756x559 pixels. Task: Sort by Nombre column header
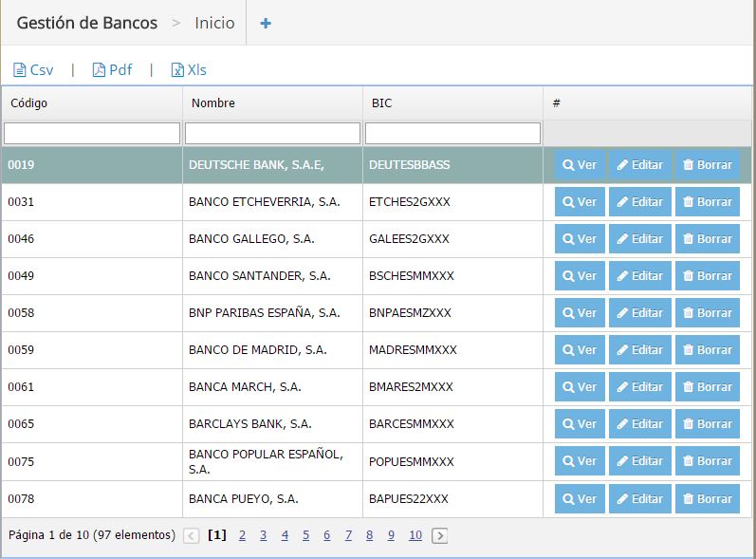click(272, 103)
